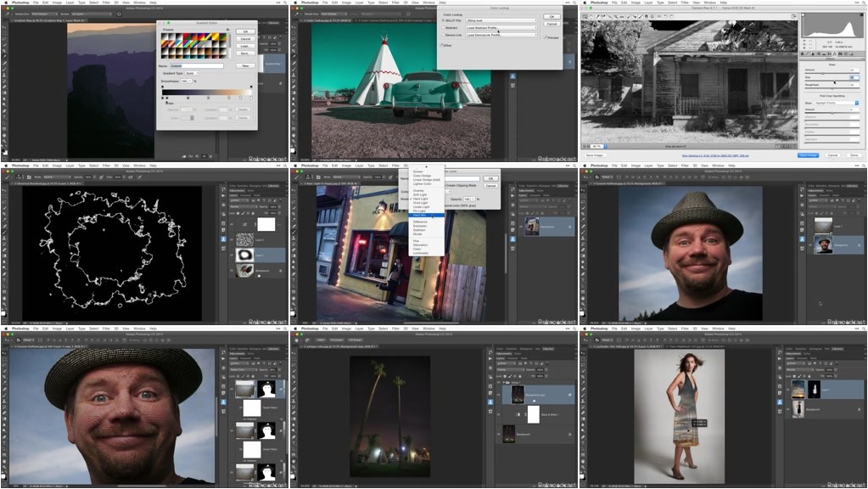Click Name field in Gradient Editor
This screenshot has width=868, height=489.
click(x=197, y=66)
